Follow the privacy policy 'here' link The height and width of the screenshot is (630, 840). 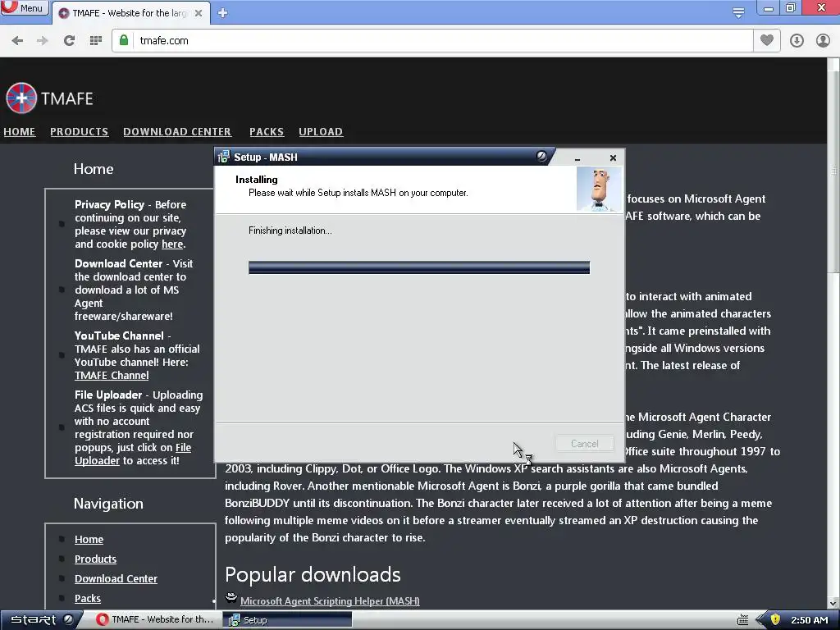(172, 244)
